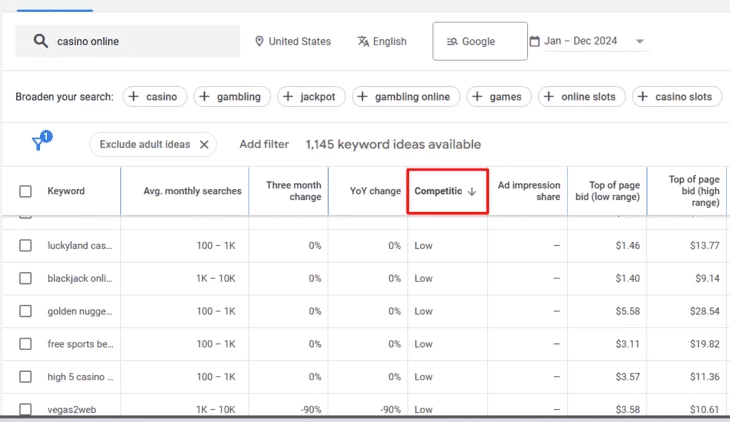Click plus icon on casino slots chip
Screen dimensions: 730x422
(643, 96)
